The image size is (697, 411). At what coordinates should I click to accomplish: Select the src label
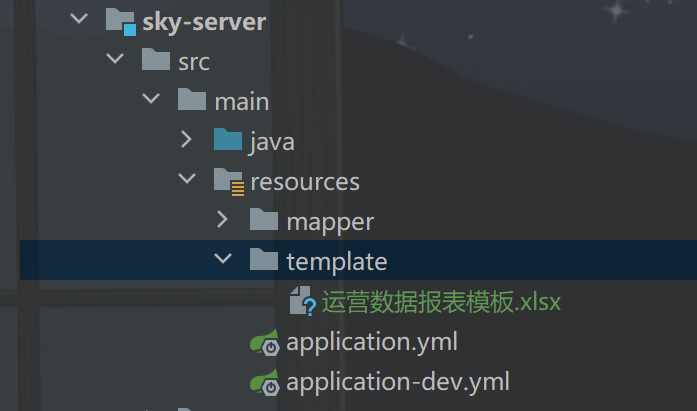point(194,62)
